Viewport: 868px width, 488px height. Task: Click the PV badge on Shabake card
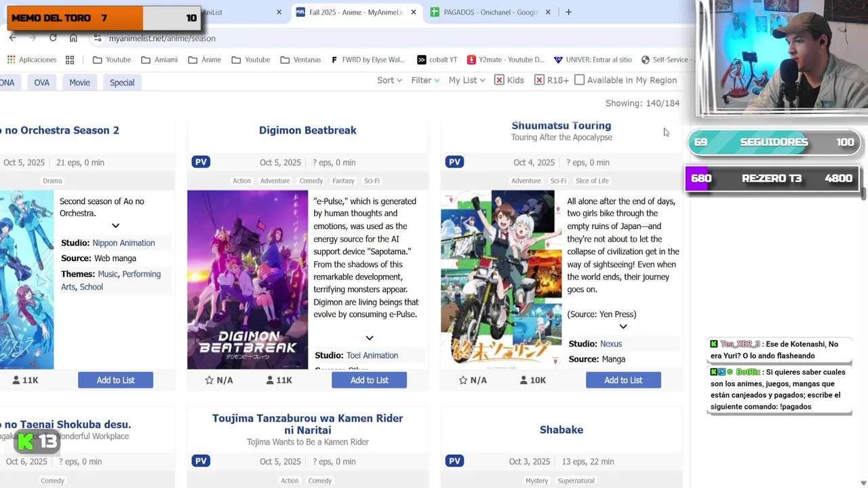pyautogui.click(x=454, y=461)
